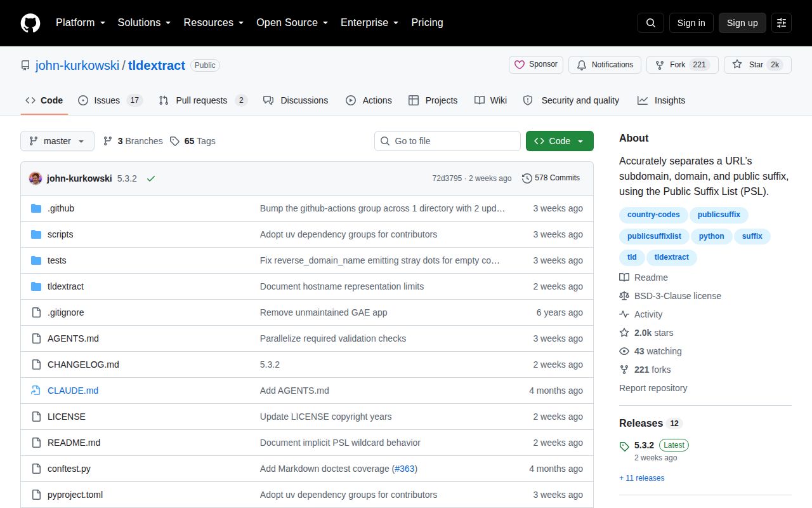Switch to the Projects tab
This screenshot has width=812, height=508.
click(433, 100)
